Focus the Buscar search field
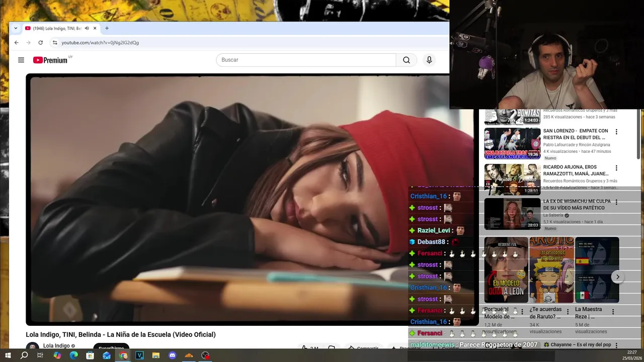This screenshot has width=644, height=362. point(306,60)
